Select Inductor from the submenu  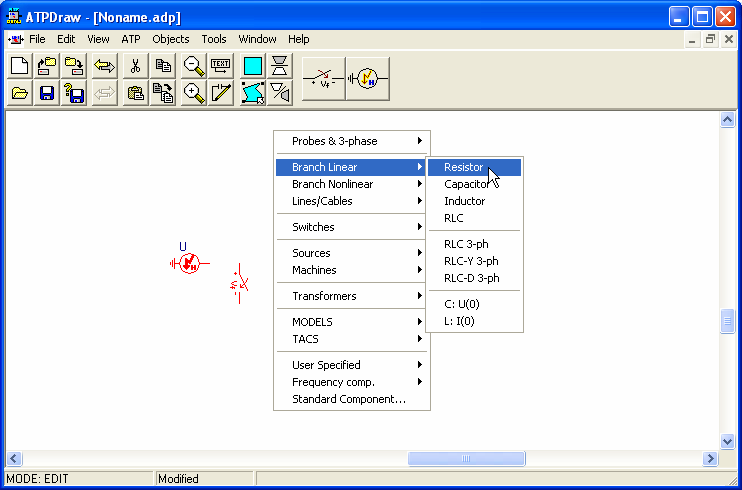coord(474,201)
